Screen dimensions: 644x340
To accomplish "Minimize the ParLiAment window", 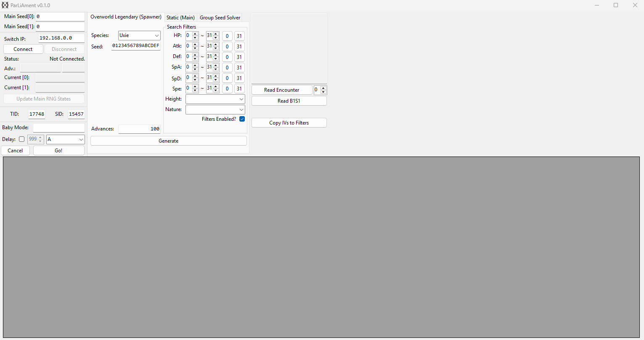I will coord(596,5).
